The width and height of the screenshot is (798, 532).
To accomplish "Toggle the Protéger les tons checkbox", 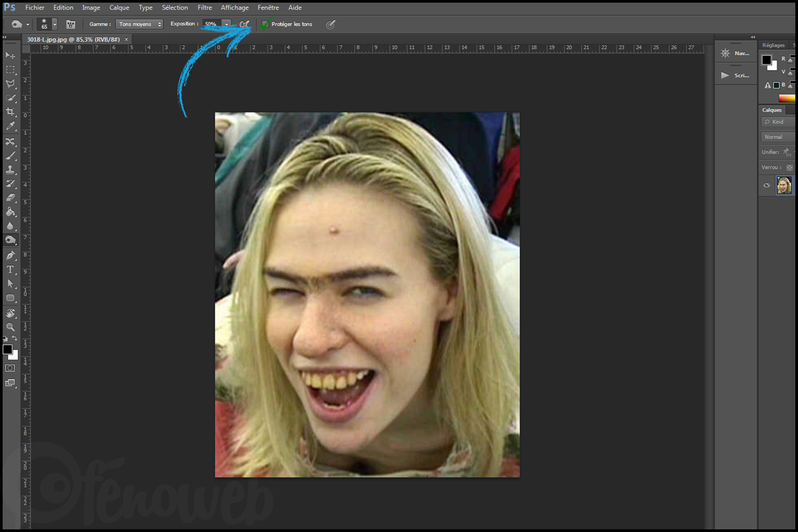I will click(265, 24).
